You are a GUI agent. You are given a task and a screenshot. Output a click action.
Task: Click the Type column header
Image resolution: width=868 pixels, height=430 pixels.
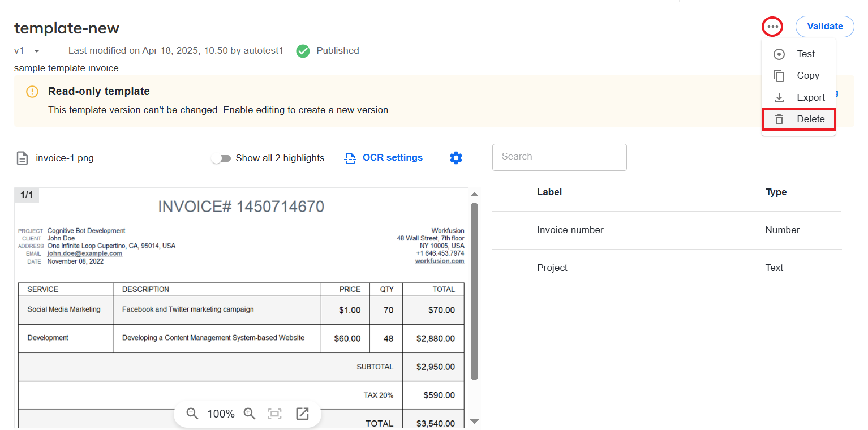776,192
